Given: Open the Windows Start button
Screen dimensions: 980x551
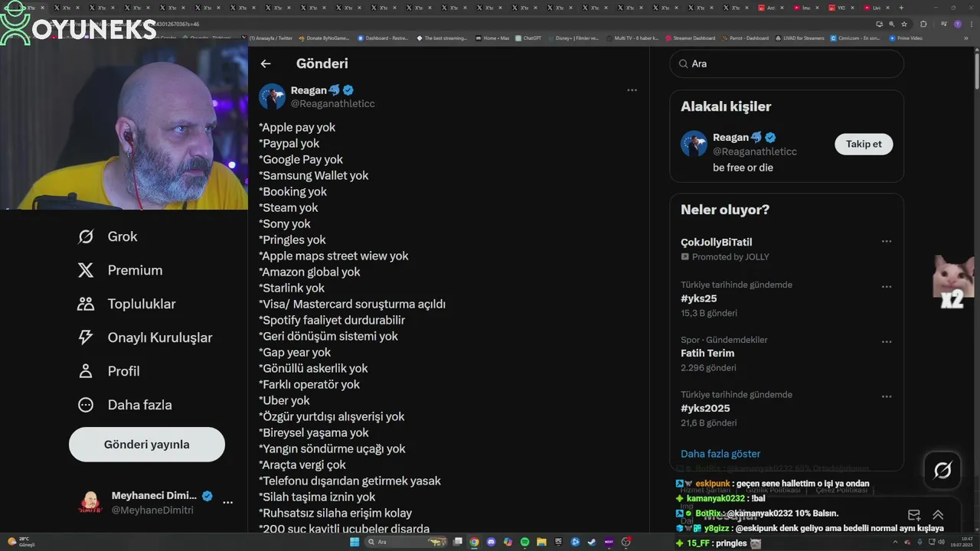Looking at the screenshot, I should 354,542.
